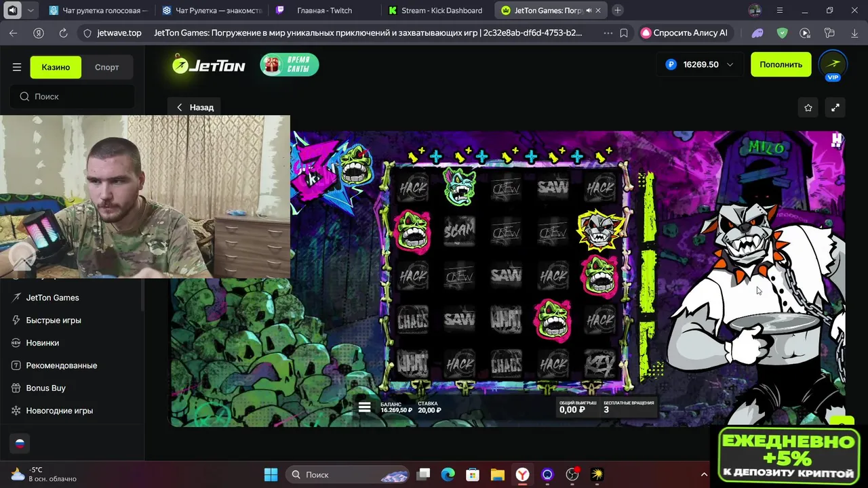This screenshot has width=868, height=488.
Task: Open the browser sidebar panel toggle
Action: point(12,10)
